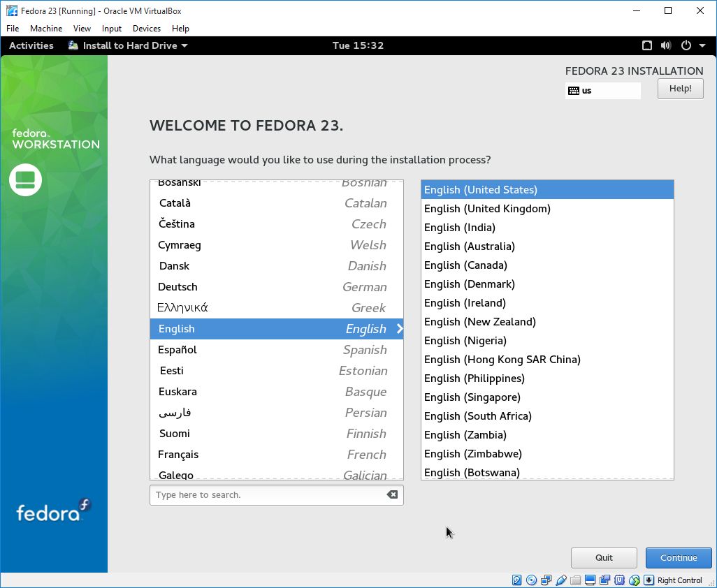Screen dimensions: 717x588
Task: Click the Fedora Workstation monitor icon
Action: pos(26,179)
